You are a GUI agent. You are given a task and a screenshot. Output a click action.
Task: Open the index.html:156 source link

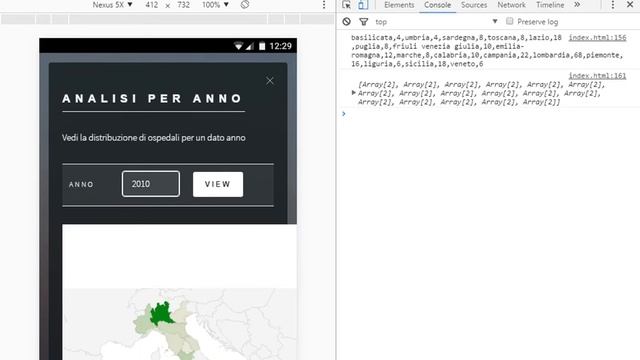click(597, 38)
